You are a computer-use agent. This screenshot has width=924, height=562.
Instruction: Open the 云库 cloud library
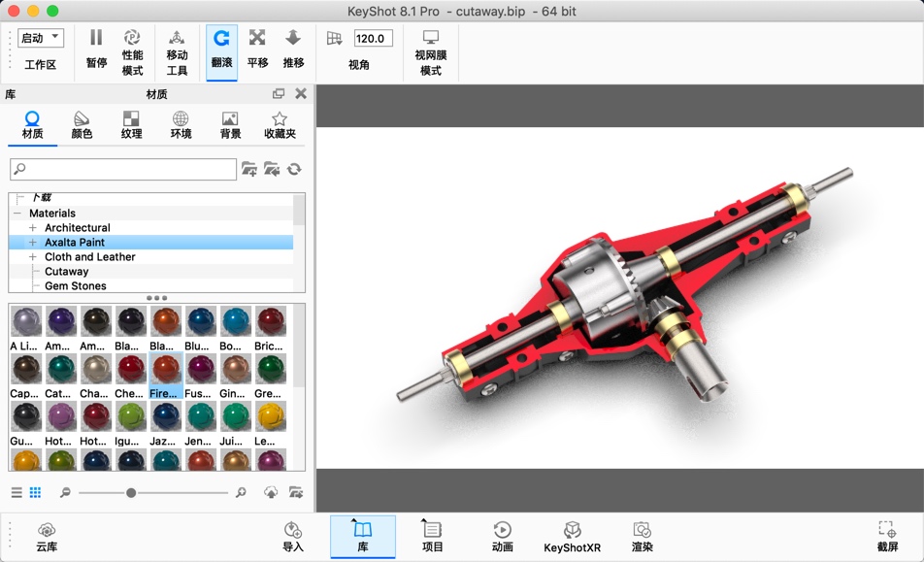tap(47, 537)
